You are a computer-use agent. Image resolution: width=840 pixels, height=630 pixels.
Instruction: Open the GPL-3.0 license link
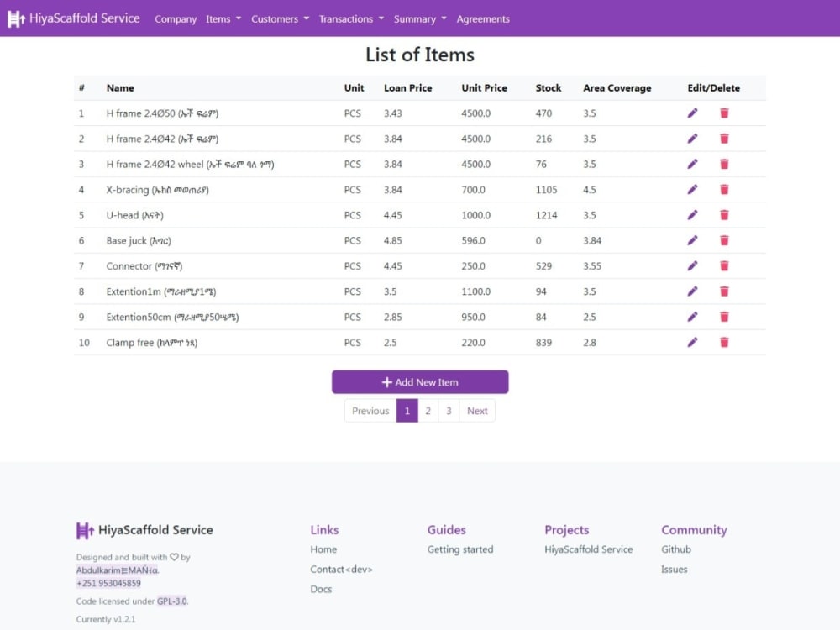click(172, 601)
